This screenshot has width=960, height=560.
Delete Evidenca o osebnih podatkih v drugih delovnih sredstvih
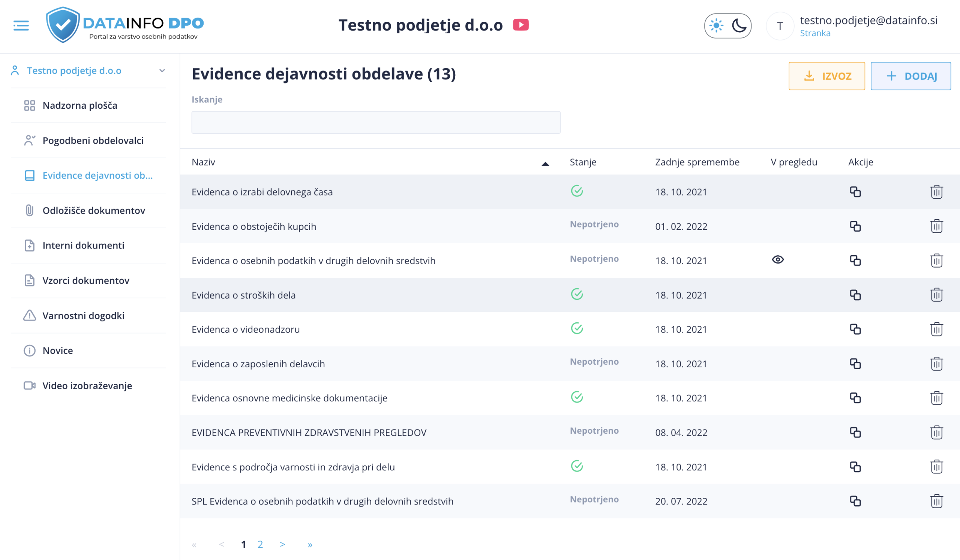click(936, 261)
